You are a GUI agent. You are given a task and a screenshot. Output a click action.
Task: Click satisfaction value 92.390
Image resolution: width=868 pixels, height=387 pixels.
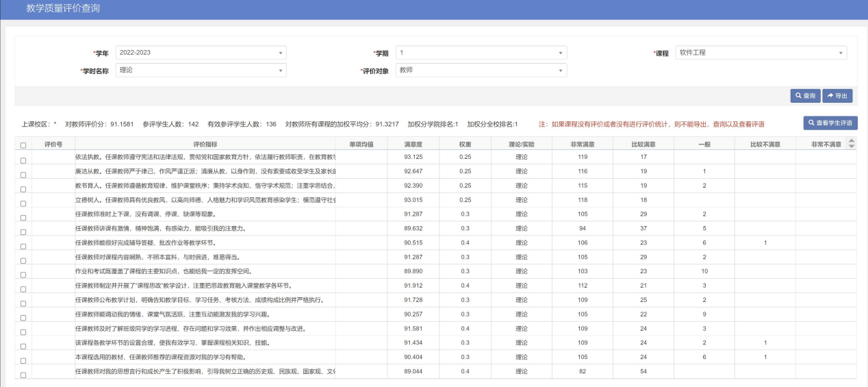click(413, 186)
